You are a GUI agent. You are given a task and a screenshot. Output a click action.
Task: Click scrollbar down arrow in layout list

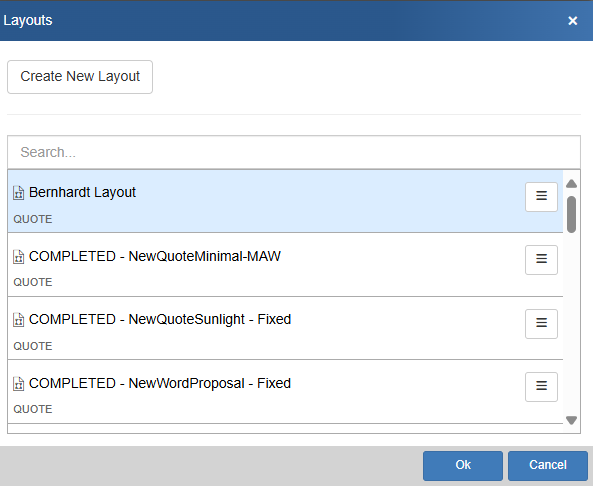[x=571, y=420]
